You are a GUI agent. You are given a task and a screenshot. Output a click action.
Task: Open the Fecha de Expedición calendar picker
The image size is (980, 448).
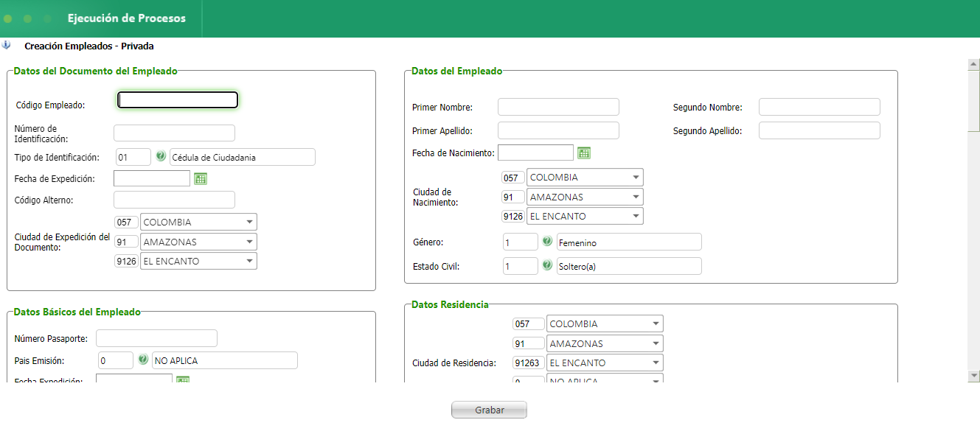click(201, 178)
